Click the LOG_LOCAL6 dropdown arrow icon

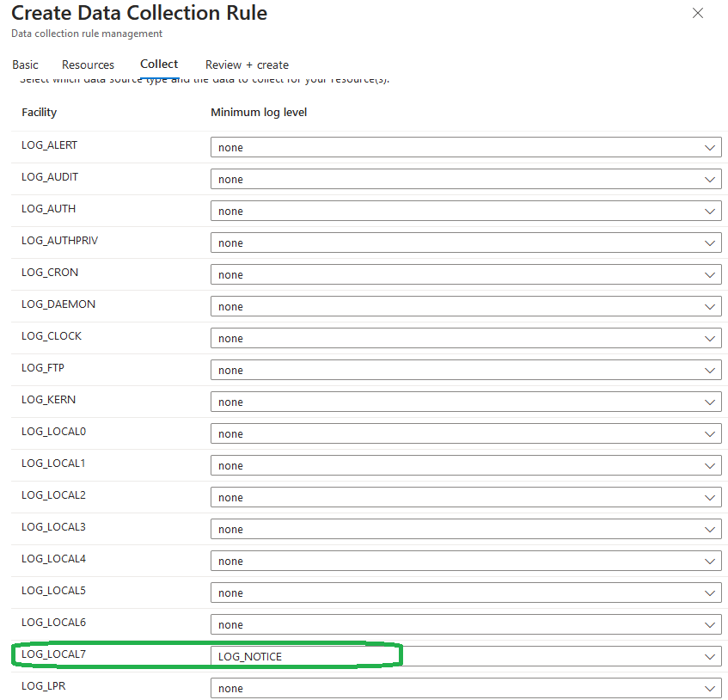point(710,625)
